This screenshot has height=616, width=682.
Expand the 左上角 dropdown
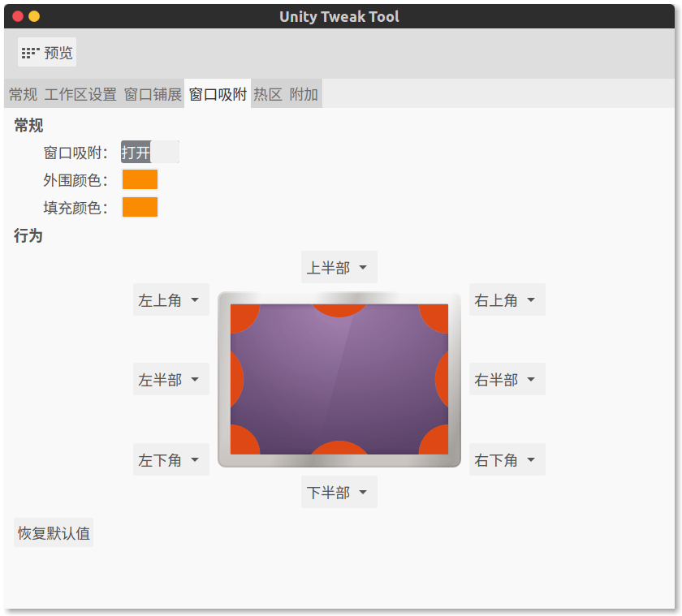coord(170,300)
